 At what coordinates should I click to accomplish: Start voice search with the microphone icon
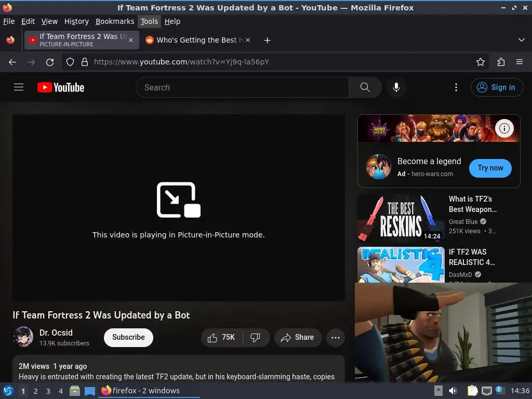tap(396, 87)
